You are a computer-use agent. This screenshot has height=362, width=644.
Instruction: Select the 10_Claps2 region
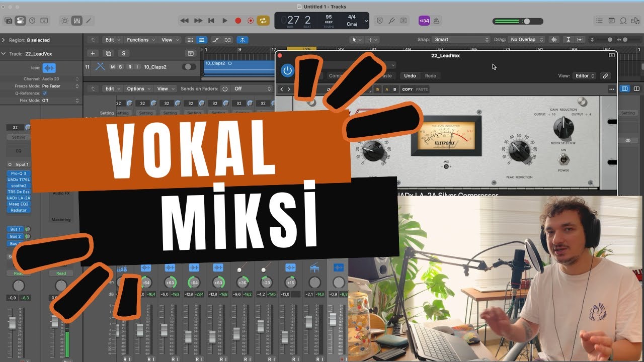[239, 67]
